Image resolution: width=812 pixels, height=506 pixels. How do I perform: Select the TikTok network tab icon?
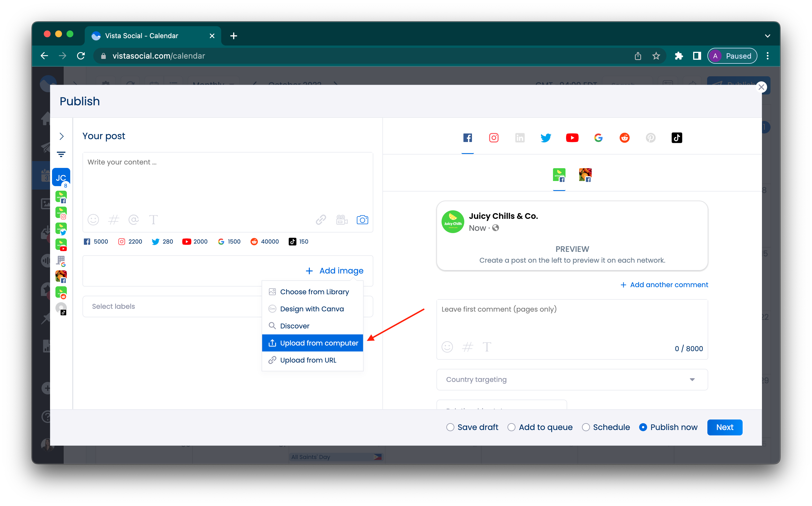[x=677, y=138]
